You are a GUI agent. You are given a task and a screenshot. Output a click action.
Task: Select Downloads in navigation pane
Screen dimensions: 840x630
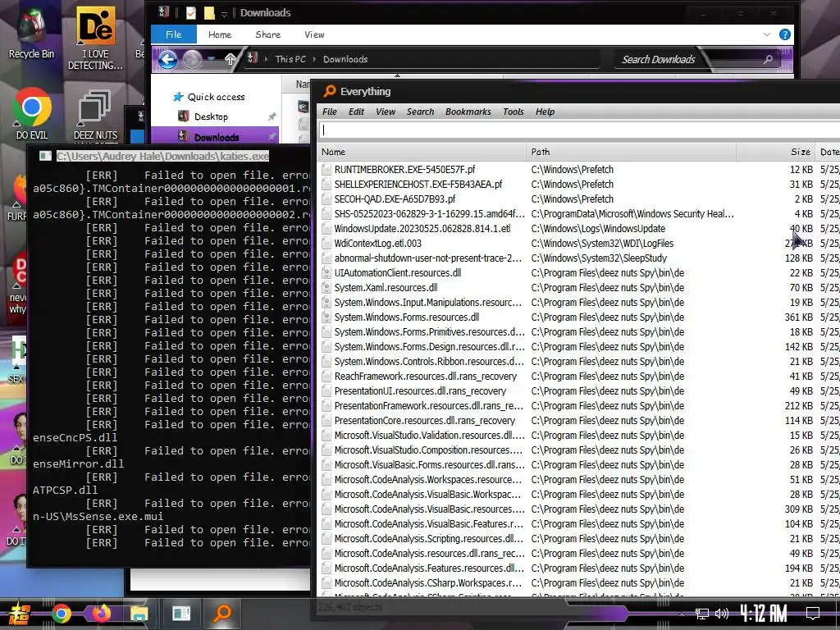click(x=217, y=137)
